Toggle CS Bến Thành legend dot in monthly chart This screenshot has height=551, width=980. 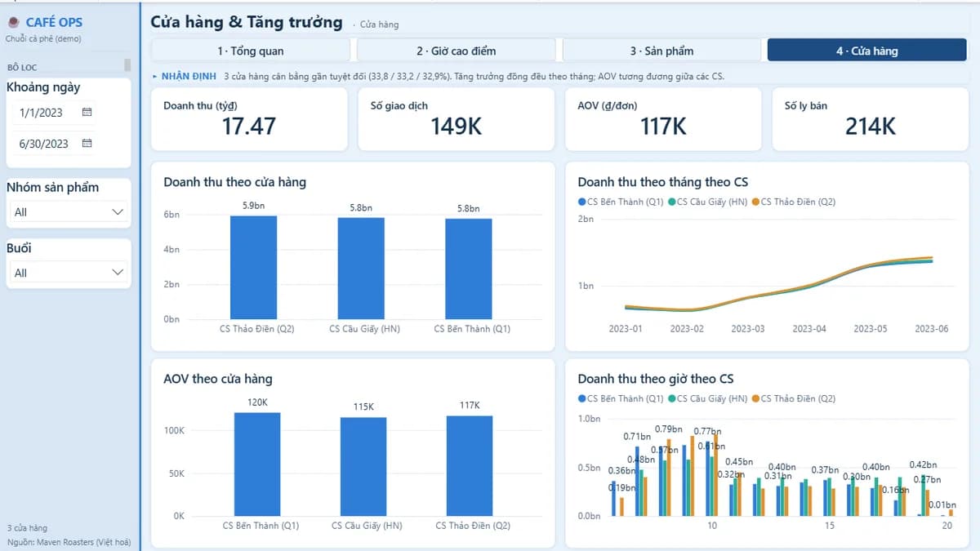click(x=581, y=202)
